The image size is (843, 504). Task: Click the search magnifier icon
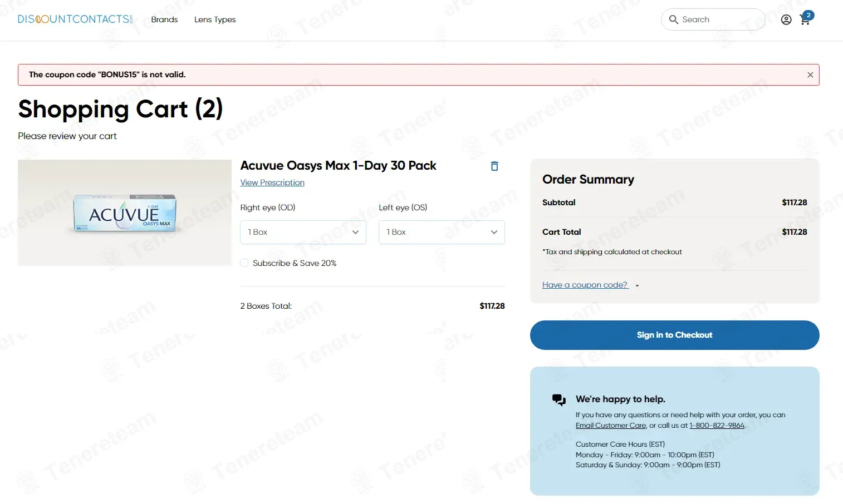673,19
